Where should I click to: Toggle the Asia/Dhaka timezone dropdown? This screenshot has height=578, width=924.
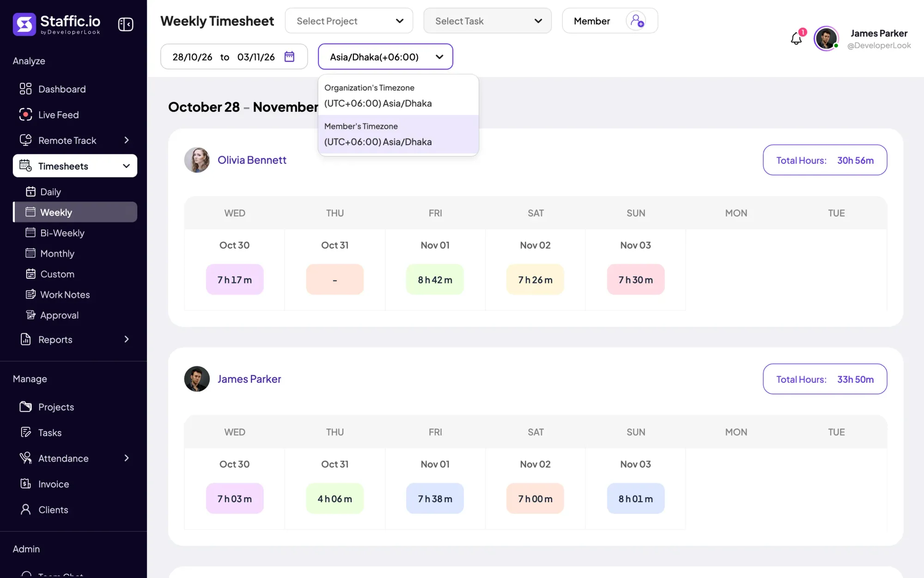coord(385,56)
